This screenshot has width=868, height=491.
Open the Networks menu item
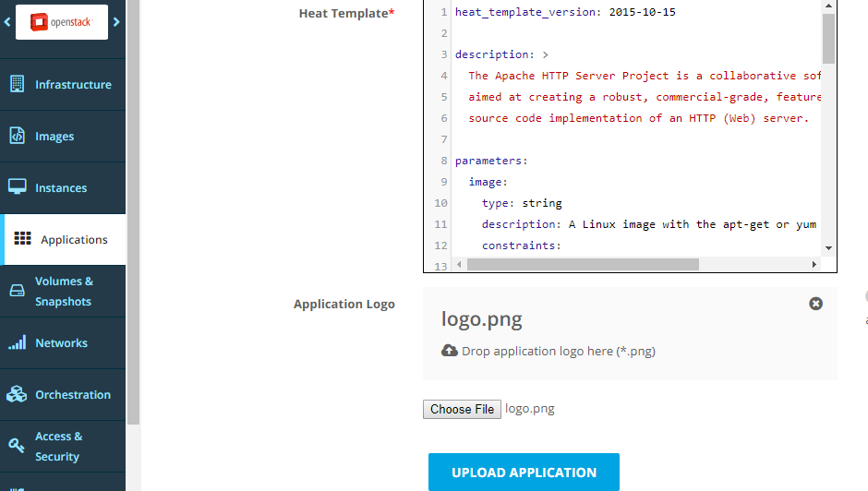point(61,342)
